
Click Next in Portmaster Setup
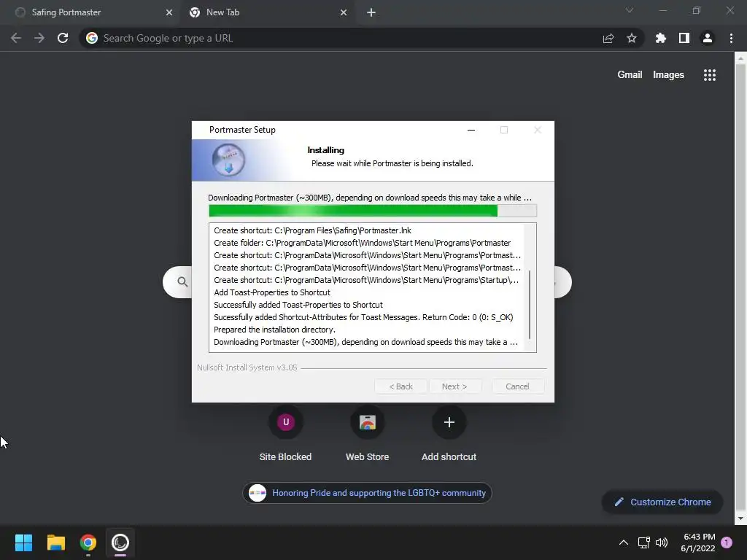click(454, 386)
